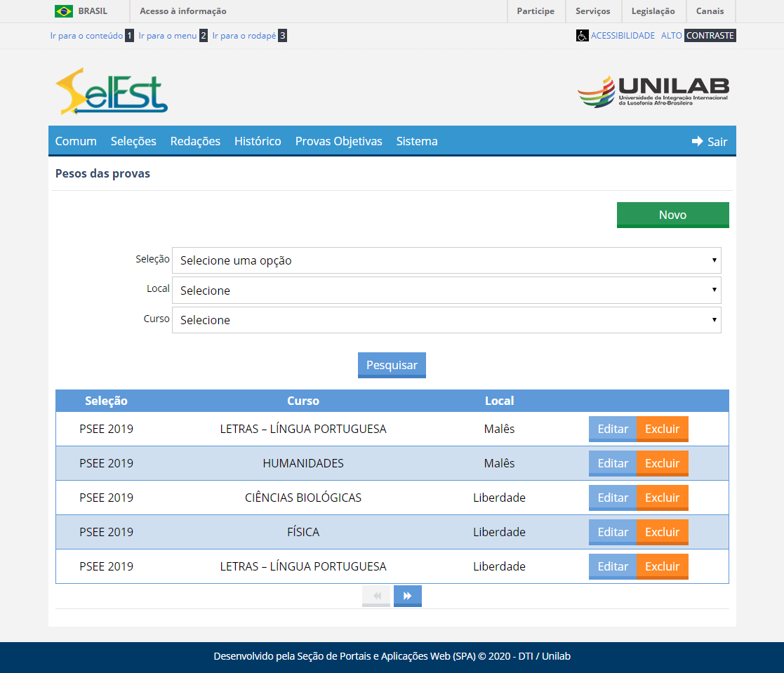The image size is (784, 673).
Task: Open Acesso à informação link
Action: (x=183, y=11)
